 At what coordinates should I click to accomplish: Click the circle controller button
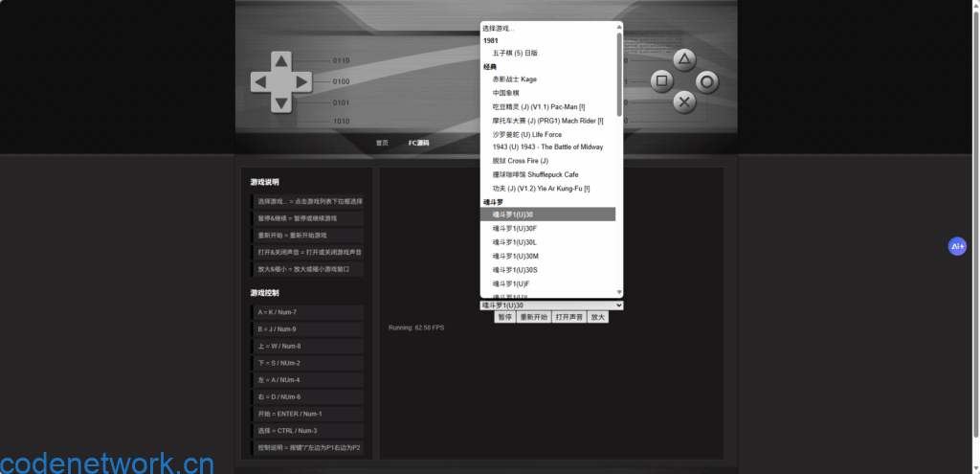pyautogui.click(x=707, y=81)
